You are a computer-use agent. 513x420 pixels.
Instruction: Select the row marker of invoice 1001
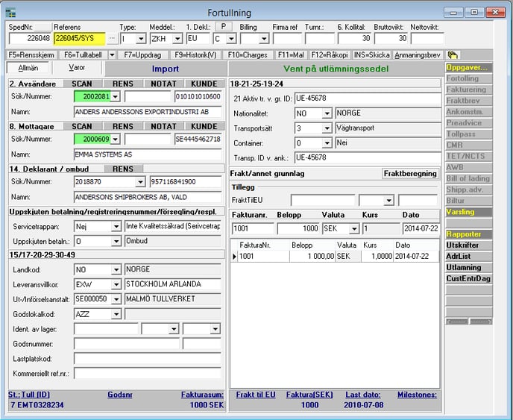[x=234, y=257]
